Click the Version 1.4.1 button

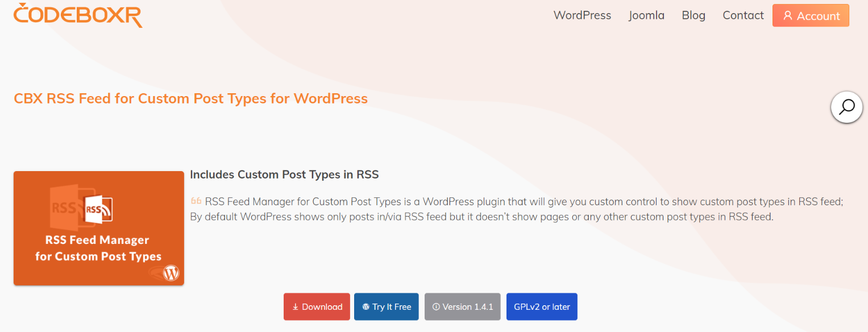coord(463,307)
